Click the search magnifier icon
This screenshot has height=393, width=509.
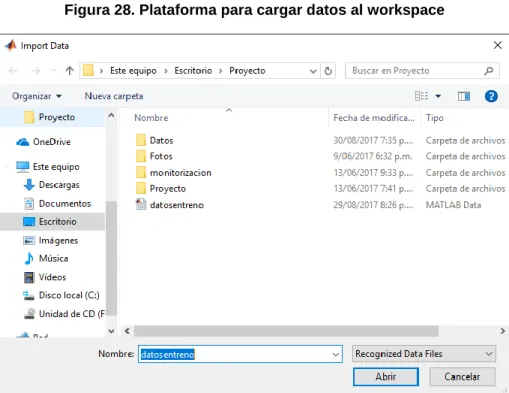pyautogui.click(x=488, y=71)
